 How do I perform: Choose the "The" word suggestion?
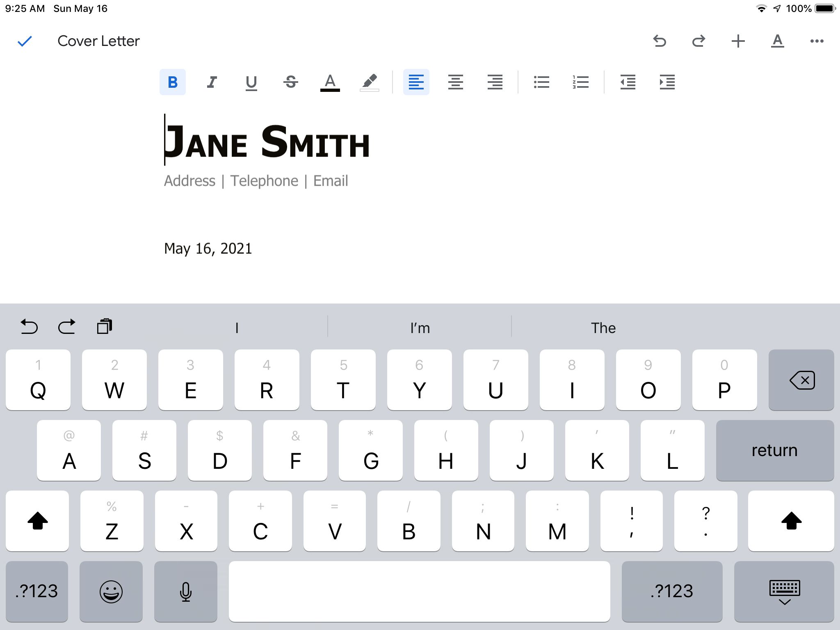tap(603, 328)
